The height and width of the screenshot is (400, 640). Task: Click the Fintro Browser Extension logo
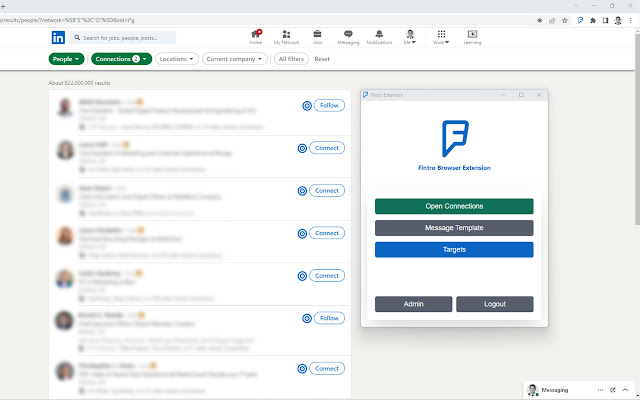pyautogui.click(x=455, y=138)
